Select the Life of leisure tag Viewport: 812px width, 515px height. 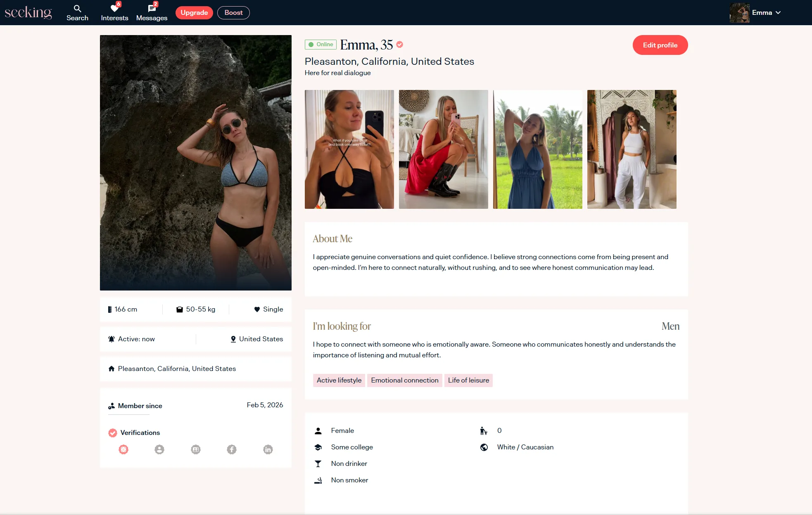click(468, 380)
